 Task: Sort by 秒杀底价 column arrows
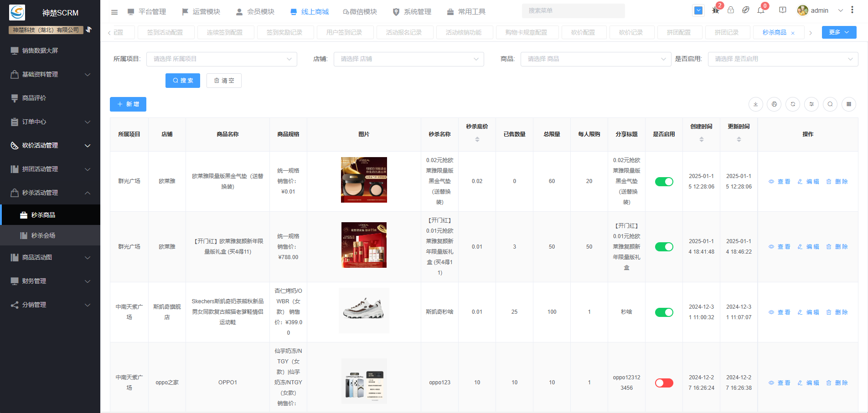[x=477, y=139]
